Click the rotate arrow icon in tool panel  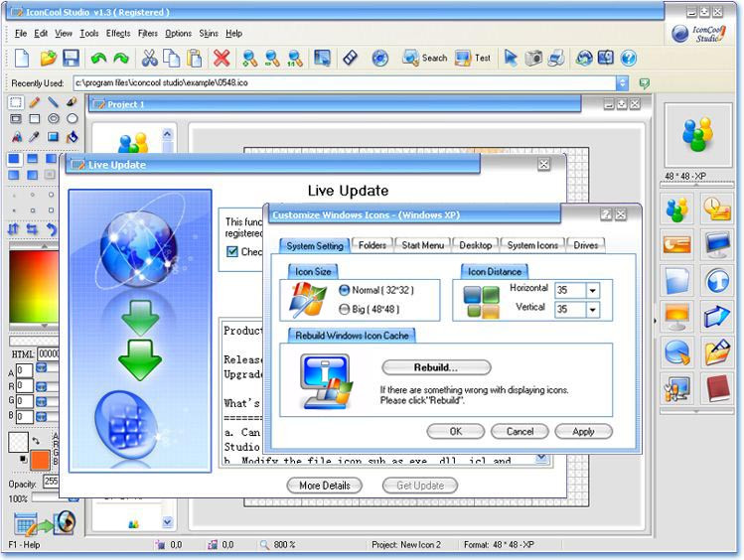tap(51, 229)
